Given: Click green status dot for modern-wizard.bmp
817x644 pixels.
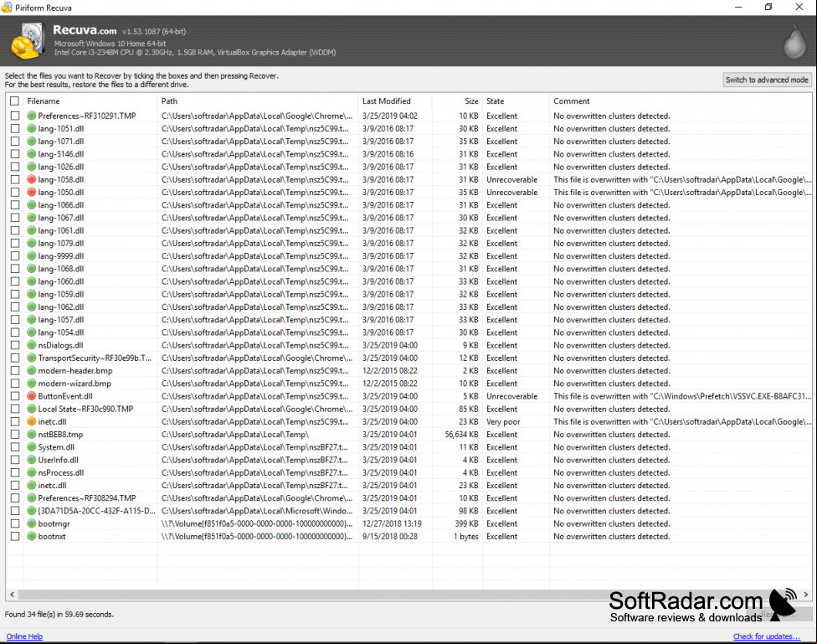Looking at the screenshot, I should click(31, 384).
